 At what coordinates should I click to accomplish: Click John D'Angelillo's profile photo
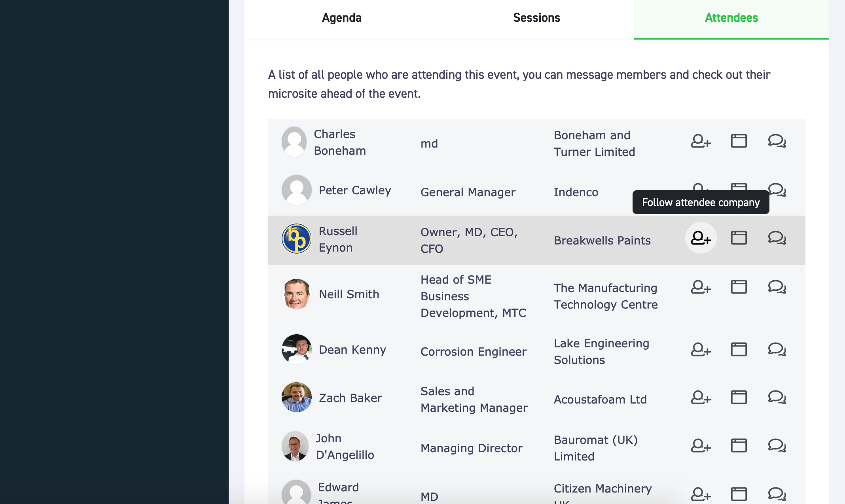point(295,446)
